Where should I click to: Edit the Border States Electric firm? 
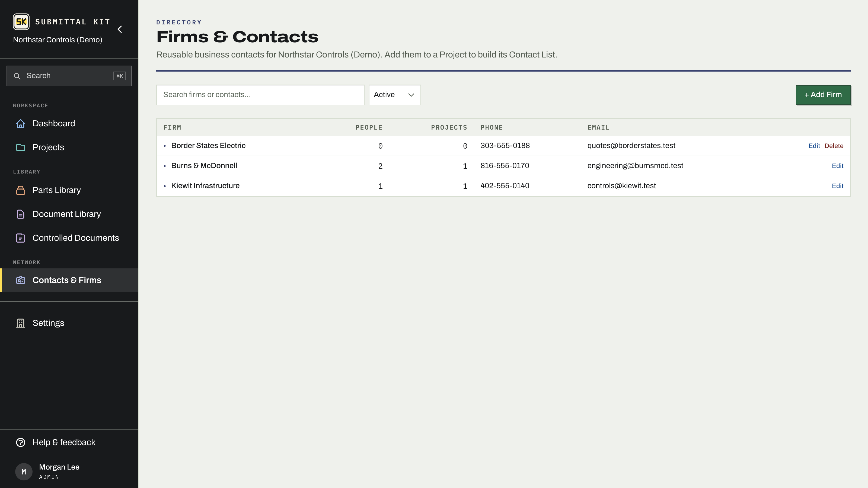click(x=814, y=146)
